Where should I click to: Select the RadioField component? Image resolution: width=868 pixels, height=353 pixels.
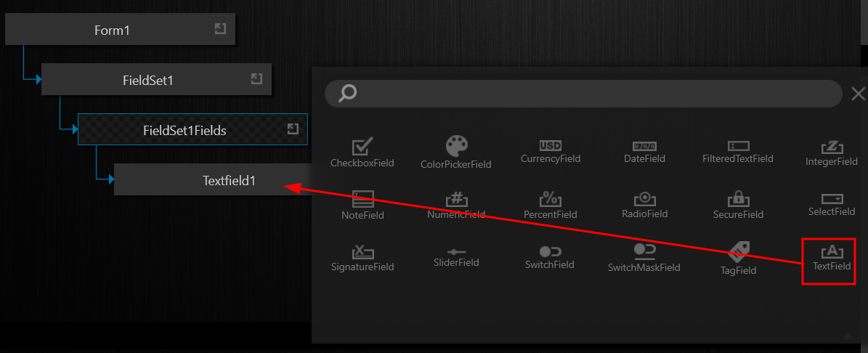[644, 206]
